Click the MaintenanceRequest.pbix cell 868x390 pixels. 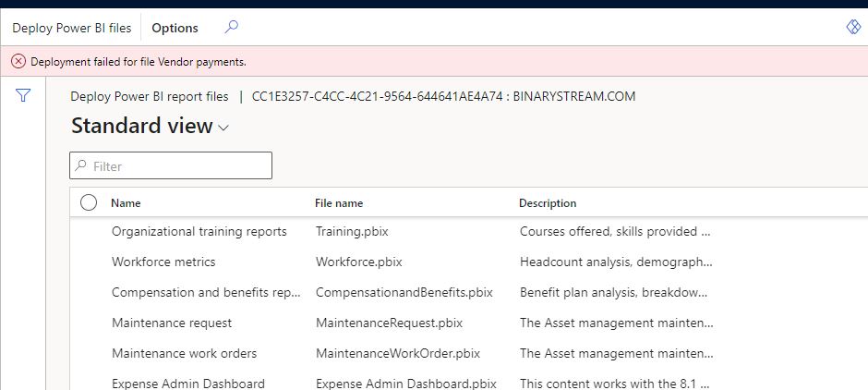tap(389, 323)
